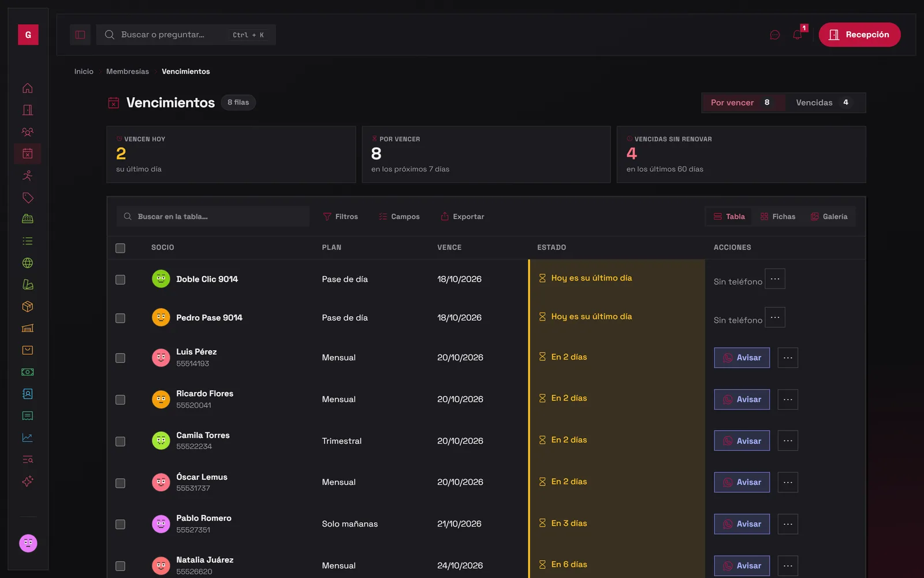Click the Recepción button

(859, 35)
